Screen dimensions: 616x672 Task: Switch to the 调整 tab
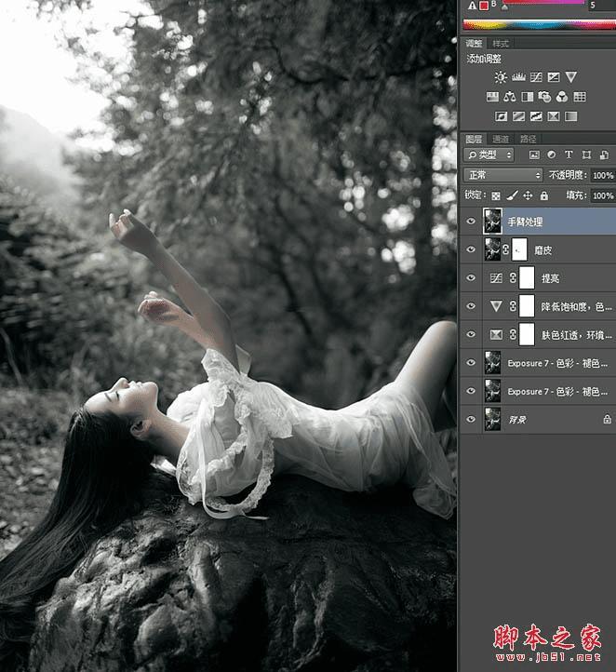point(474,44)
